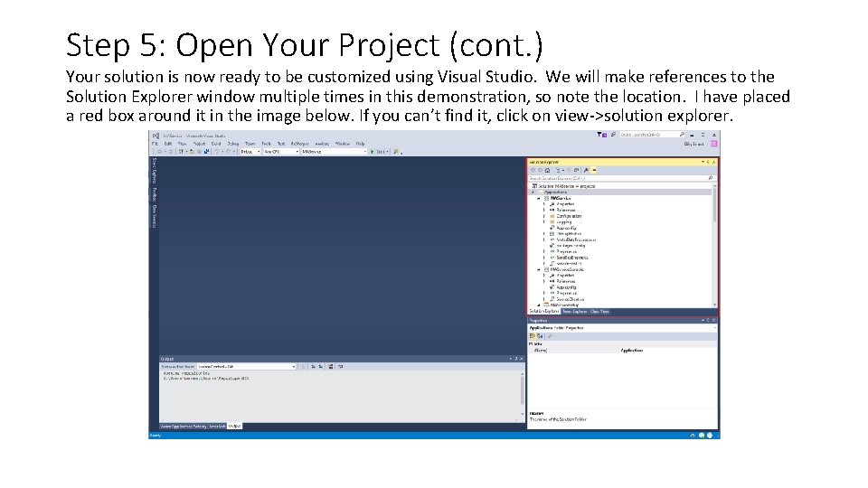Open the Tools menu
868x488 pixels.
pos(266,144)
